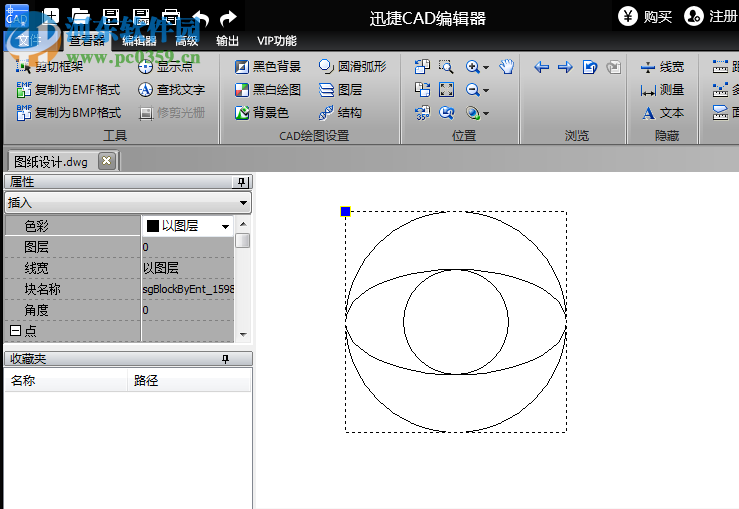Toggle 圆滑弧形 smooth arcs option
The width and height of the screenshot is (739, 509).
[x=352, y=67]
